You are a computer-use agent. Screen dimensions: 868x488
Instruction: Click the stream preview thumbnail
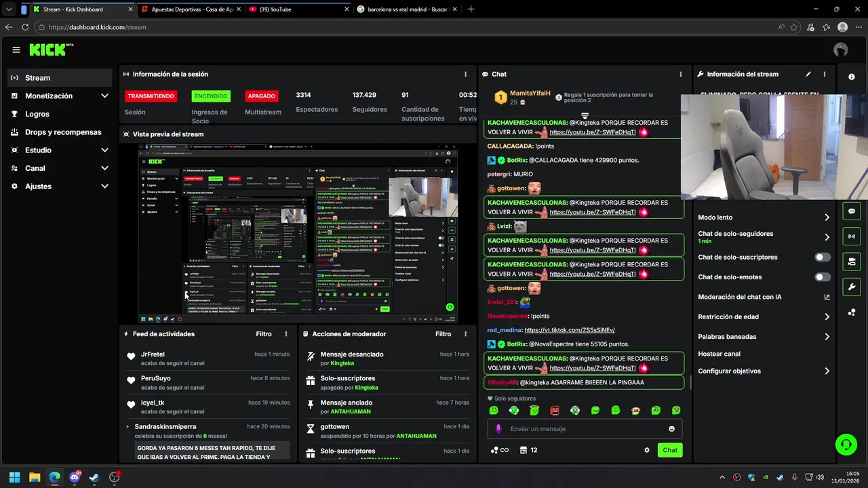[x=298, y=233]
